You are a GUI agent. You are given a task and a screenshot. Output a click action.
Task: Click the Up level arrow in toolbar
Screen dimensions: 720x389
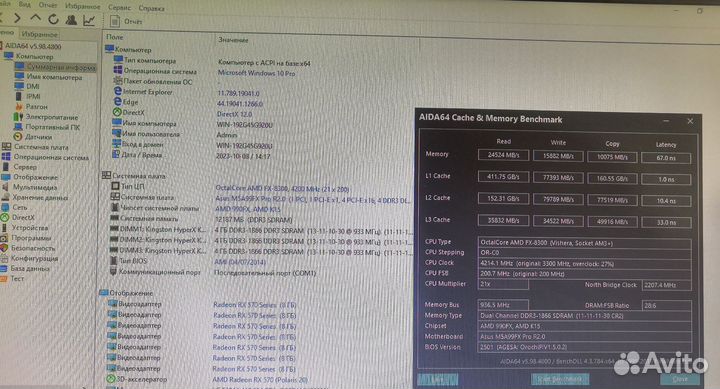coord(35,18)
